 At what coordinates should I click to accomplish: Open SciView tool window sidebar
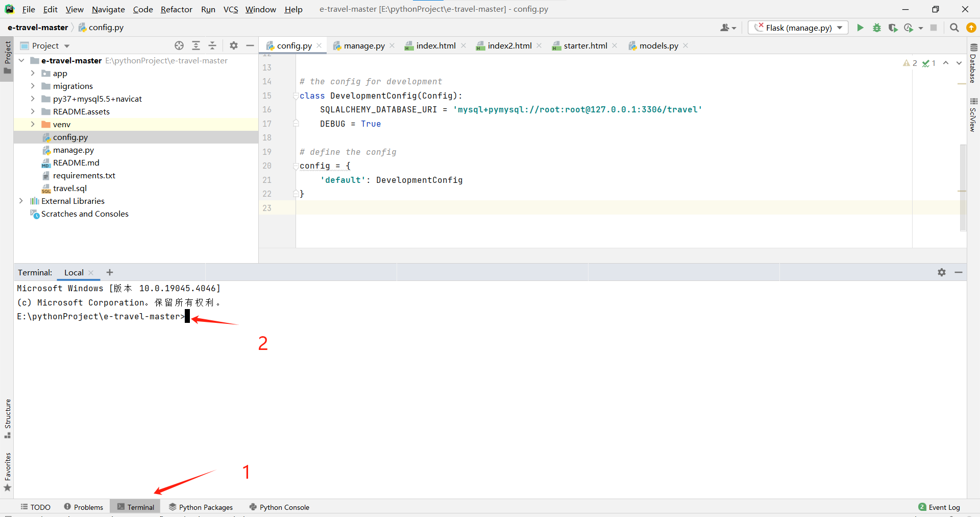pyautogui.click(x=973, y=114)
